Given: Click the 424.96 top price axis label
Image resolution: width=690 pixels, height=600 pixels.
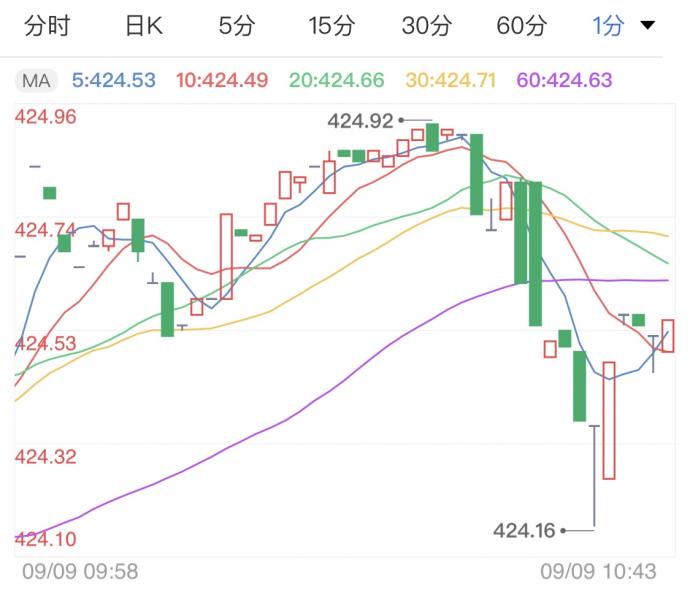Looking at the screenshot, I should tap(47, 117).
